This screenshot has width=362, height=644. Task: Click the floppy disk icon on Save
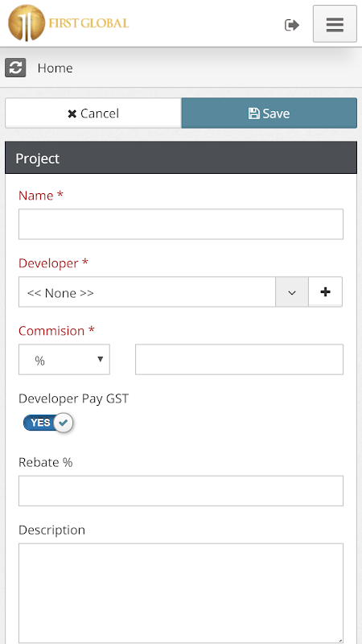click(x=254, y=114)
